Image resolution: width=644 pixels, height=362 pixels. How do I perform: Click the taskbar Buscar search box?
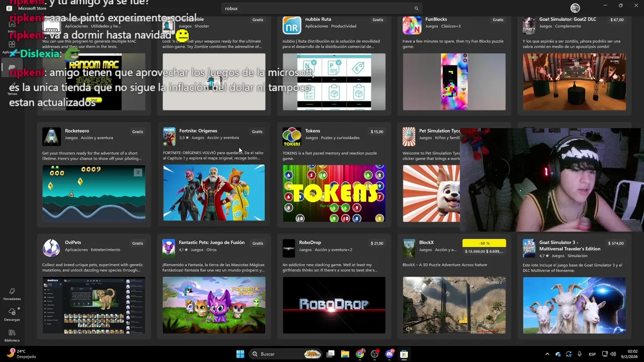tap(287, 354)
